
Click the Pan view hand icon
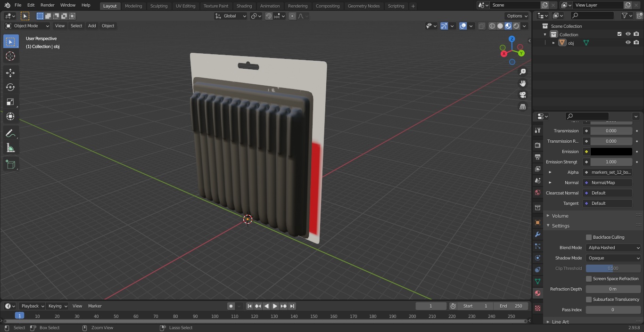pos(522,83)
